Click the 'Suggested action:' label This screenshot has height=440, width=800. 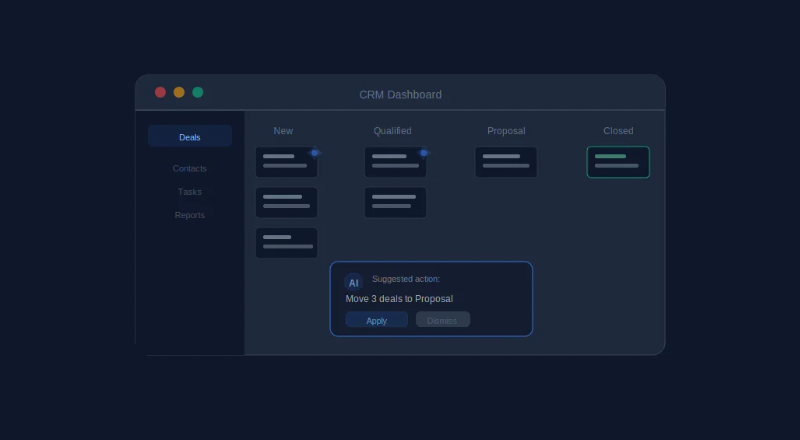406,279
